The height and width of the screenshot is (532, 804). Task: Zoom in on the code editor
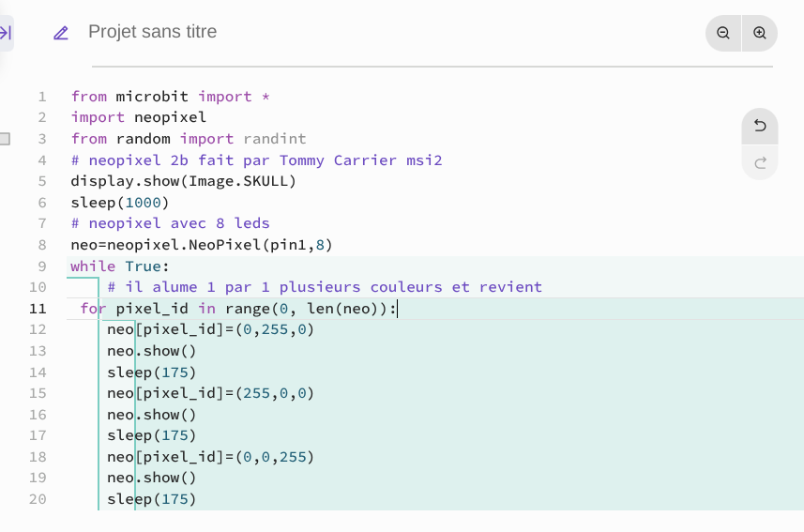point(760,34)
